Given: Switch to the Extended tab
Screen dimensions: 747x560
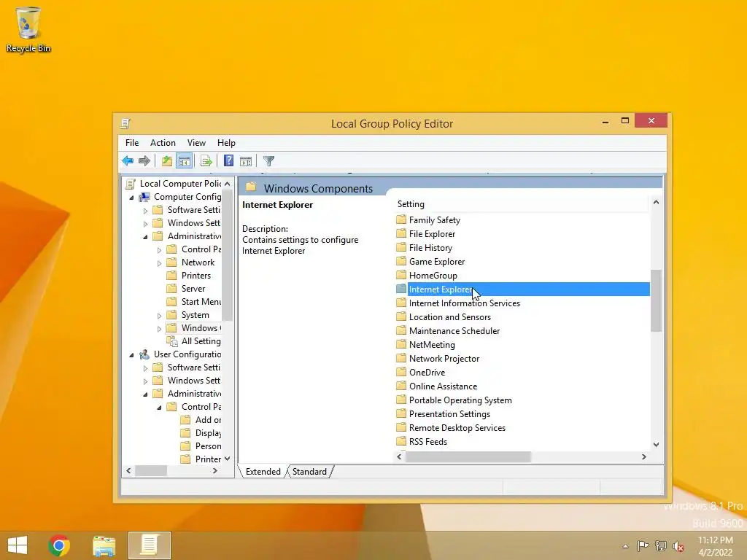Looking at the screenshot, I should 263,472.
